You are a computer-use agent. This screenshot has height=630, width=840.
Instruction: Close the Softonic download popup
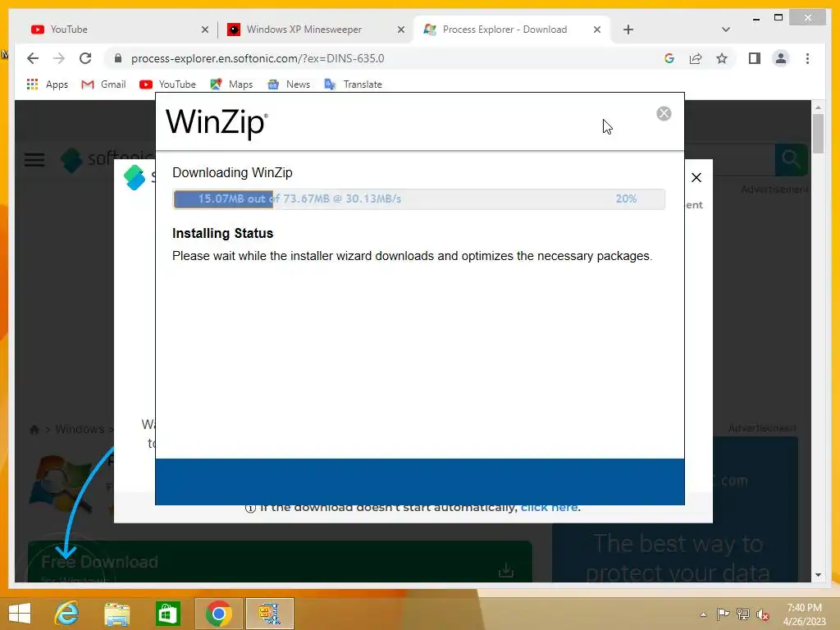[696, 177]
